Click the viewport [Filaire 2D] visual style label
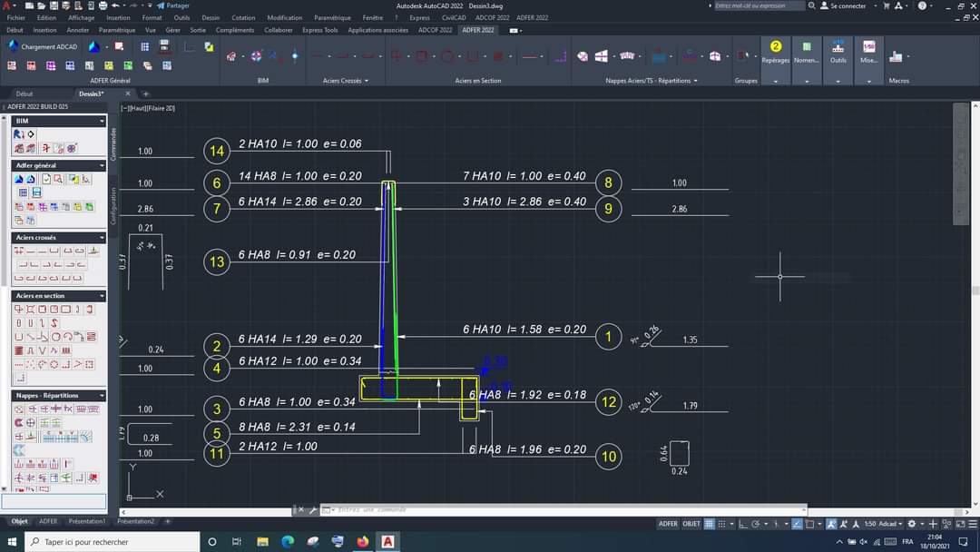The image size is (980, 552). tap(162, 108)
